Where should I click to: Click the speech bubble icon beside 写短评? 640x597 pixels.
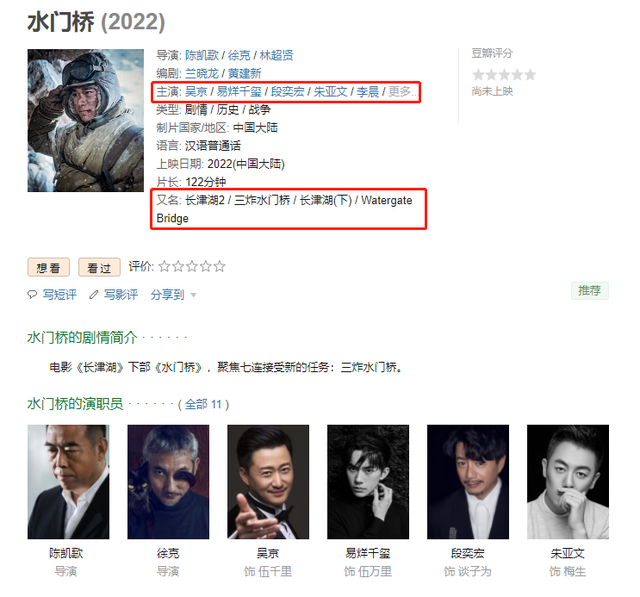point(32,294)
